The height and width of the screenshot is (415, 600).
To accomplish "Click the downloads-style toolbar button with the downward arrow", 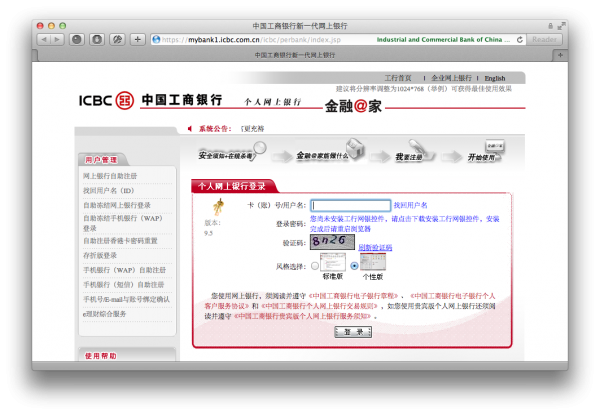I will (97, 39).
